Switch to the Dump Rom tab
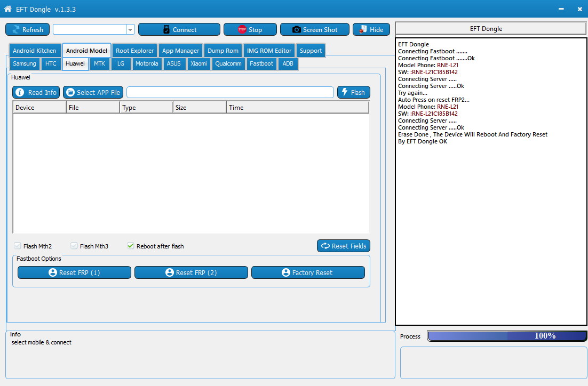Screen dimensions: 588x386 (x=223, y=51)
